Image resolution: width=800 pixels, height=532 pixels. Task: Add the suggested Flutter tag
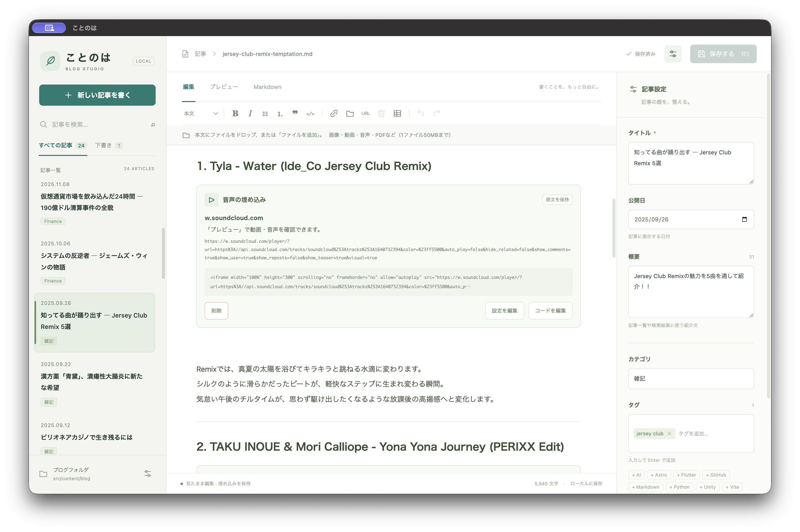pos(686,475)
